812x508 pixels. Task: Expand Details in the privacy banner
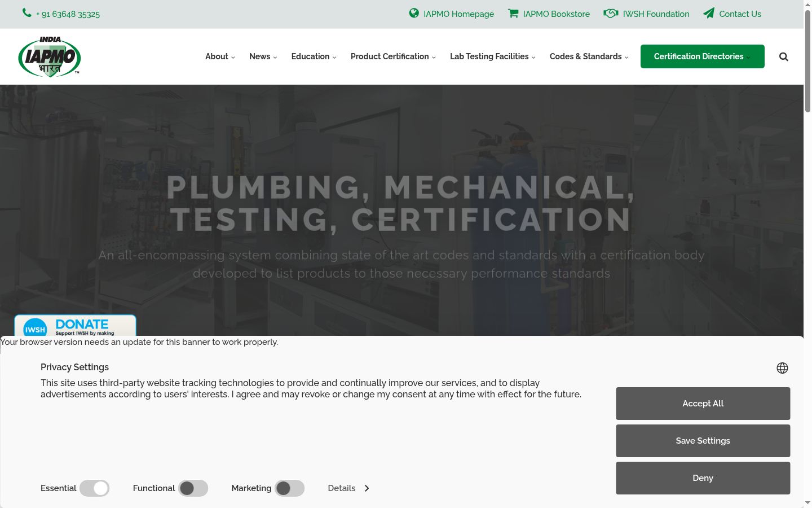pyautogui.click(x=348, y=488)
